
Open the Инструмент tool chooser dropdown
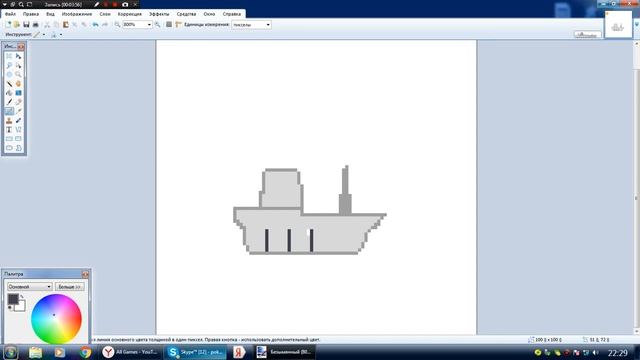(x=44, y=35)
